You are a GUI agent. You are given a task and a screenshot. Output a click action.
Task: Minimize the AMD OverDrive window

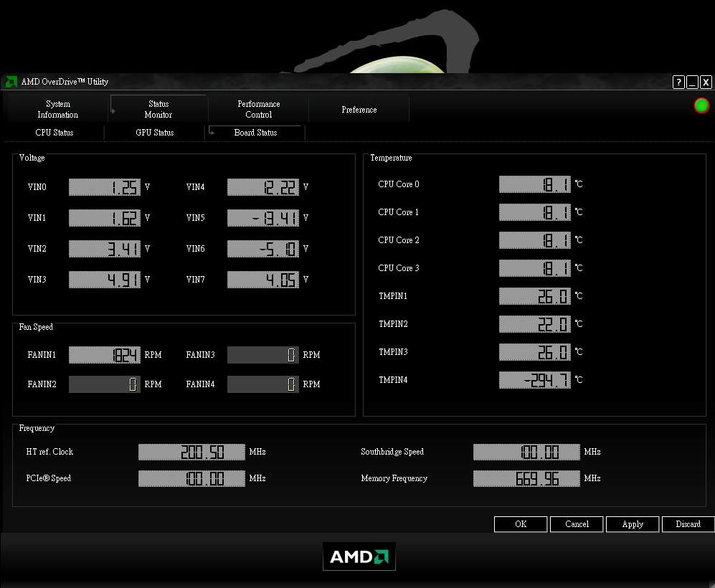(692, 82)
